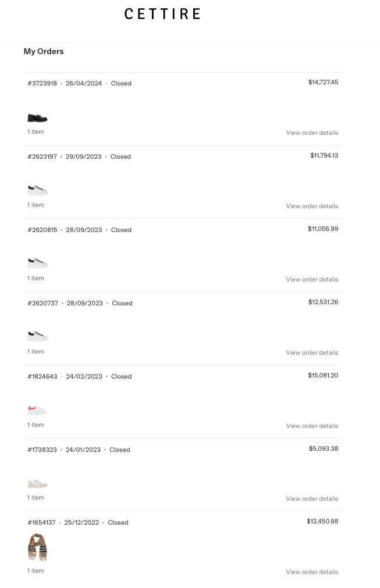The width and height of the screenshot is (380, 588).
Task: Select order number #1654137 header
Action: tap(41, 522)
